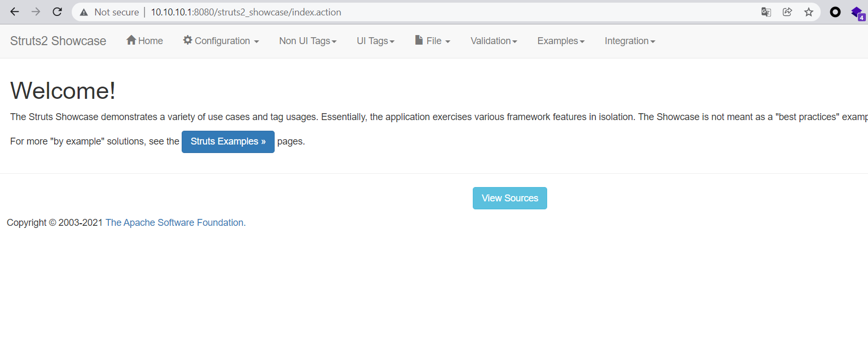Click the browser forward arrow
The height and width of the screenshot is (339, 868).
(x=36, y=12)
